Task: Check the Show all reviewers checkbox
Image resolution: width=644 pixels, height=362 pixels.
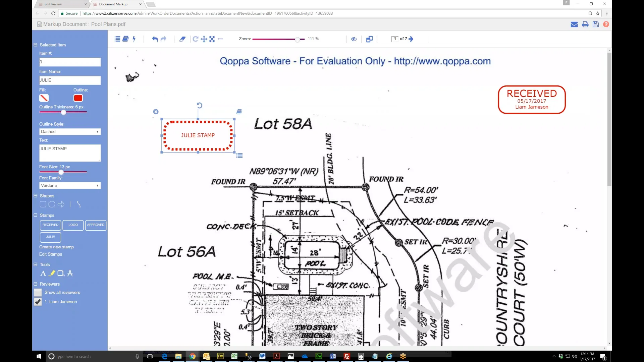Action: coord(38,292)
